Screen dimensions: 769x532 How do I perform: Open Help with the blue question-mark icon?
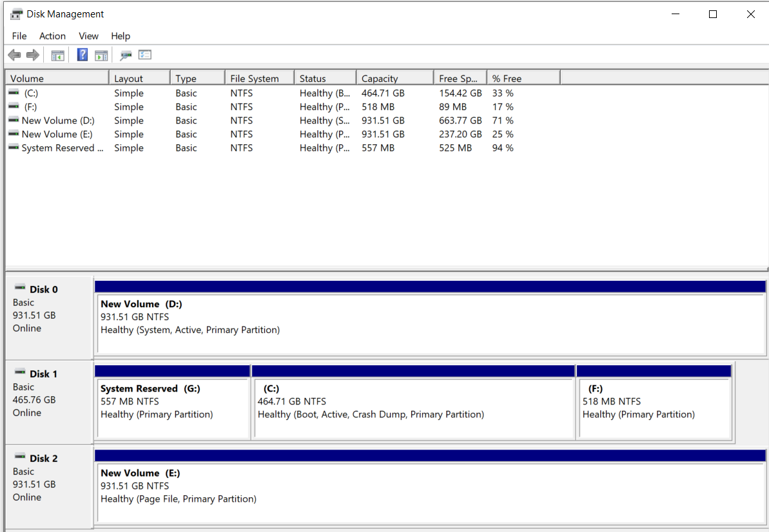tap(83, 55)
